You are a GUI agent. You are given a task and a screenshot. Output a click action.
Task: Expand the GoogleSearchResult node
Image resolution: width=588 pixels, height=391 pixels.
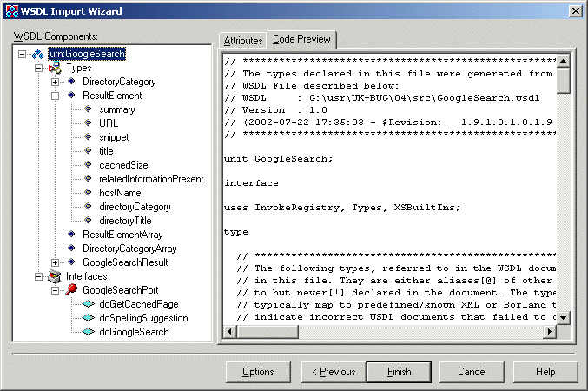point(55,262)
